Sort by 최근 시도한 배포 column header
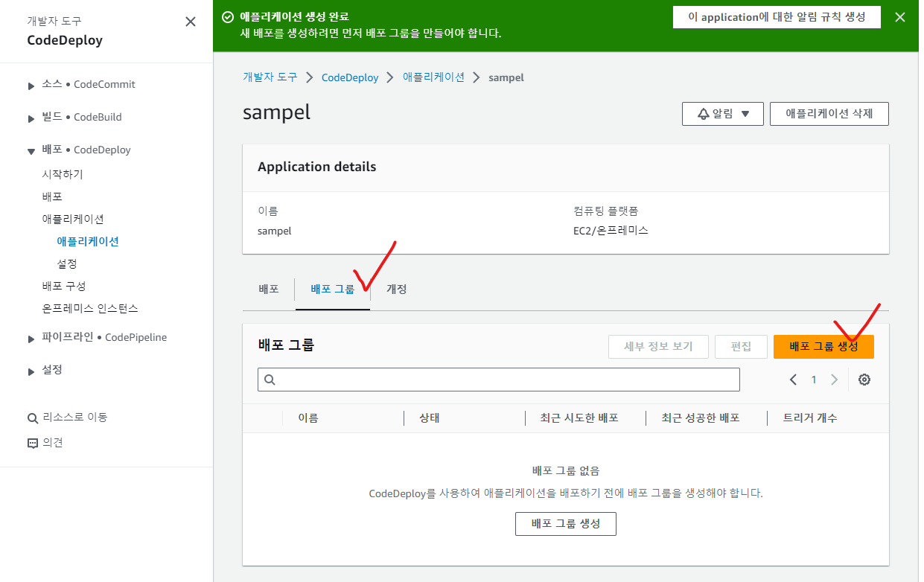The image size is (924, 582). [x=579, y=418]
